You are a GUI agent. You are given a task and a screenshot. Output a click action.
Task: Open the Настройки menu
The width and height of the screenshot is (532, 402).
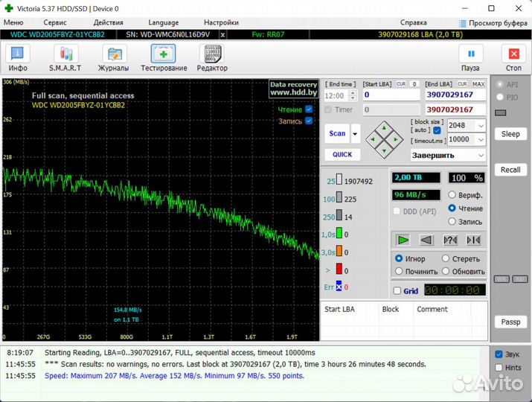point(221,23)
